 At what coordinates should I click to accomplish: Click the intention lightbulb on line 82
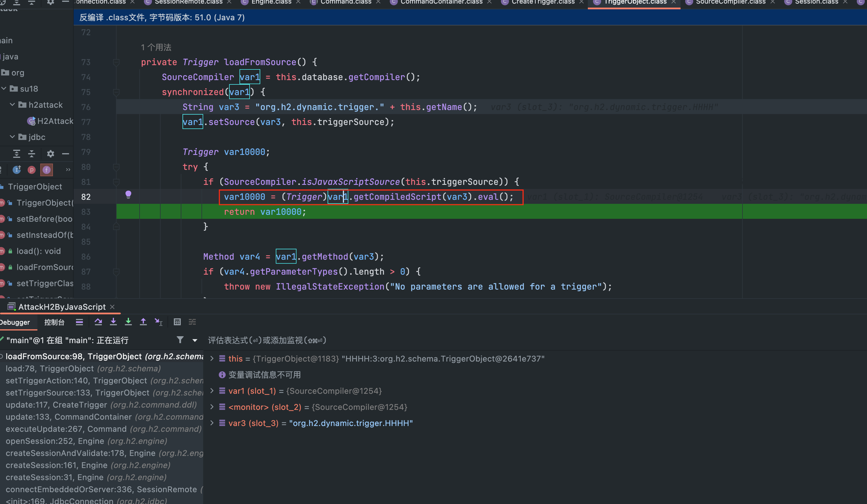(128, 195)
